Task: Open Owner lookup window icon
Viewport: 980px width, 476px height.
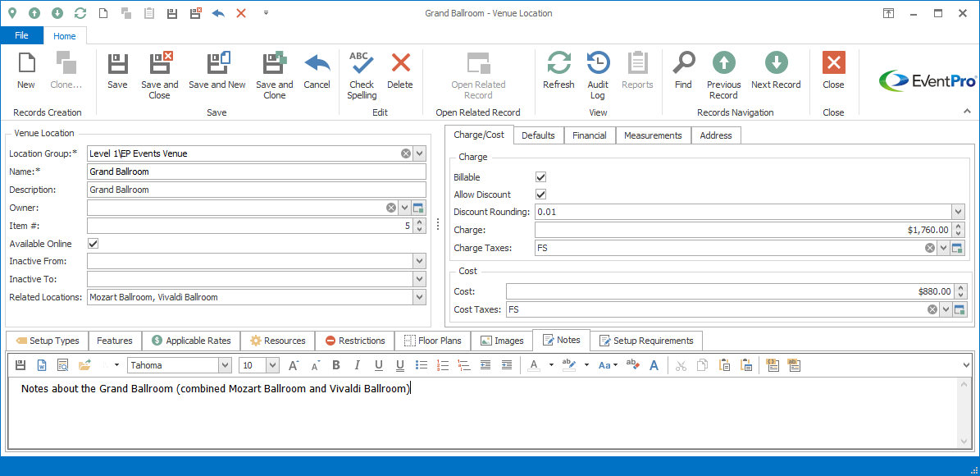Action: pyautogui.click(x=419, y=208)
